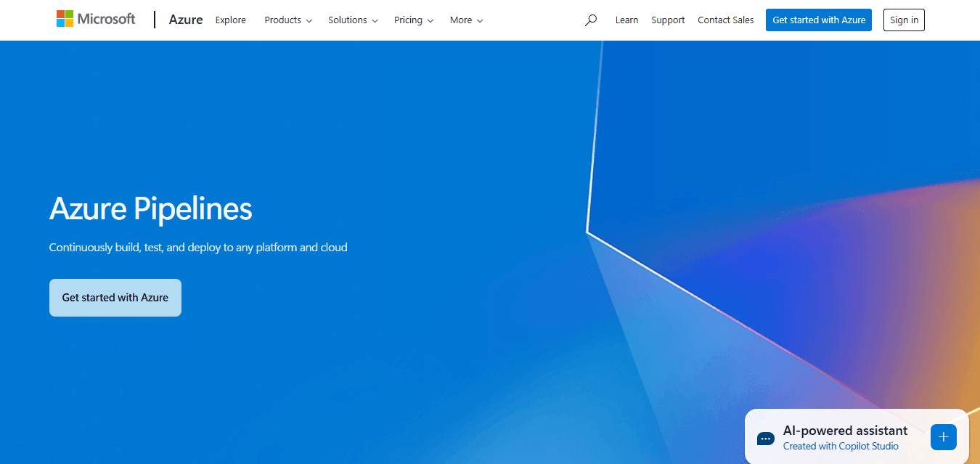Open the Explore menu item
This screenshot has height=464, width=980.
click(231, 20)
